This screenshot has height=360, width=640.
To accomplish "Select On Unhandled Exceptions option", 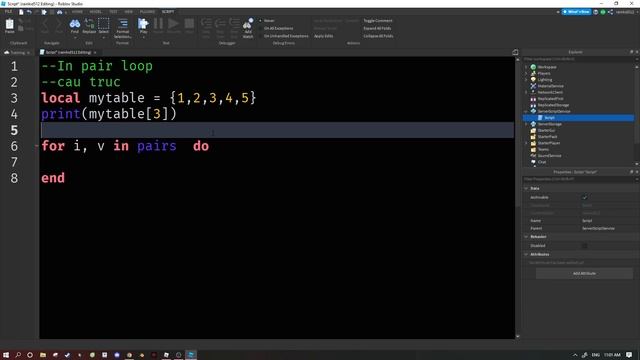I will [284, 36].
